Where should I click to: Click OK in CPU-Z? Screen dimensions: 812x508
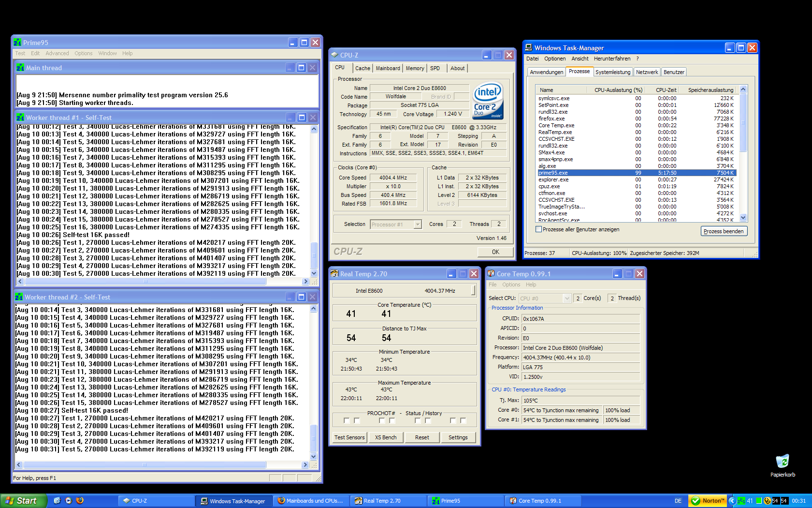[495, 252]
